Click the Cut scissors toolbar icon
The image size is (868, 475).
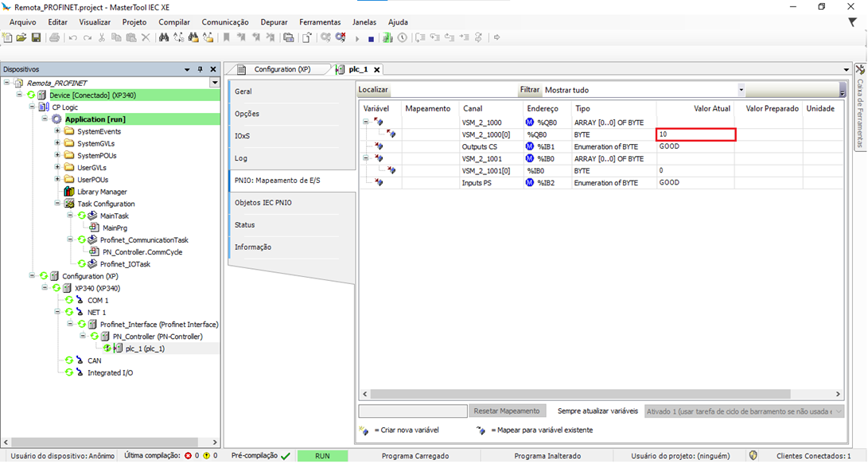[102, 37]
